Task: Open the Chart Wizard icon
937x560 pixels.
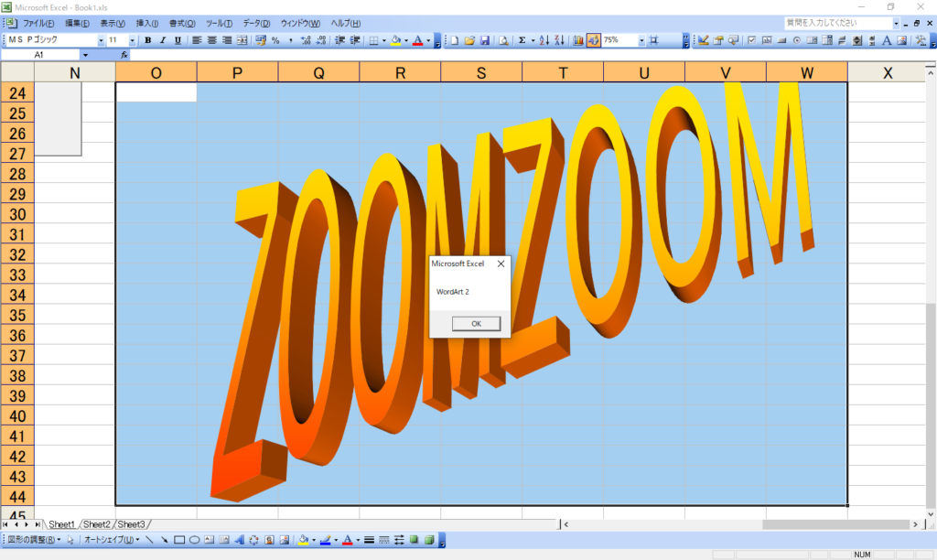Action: click(578, 40)
